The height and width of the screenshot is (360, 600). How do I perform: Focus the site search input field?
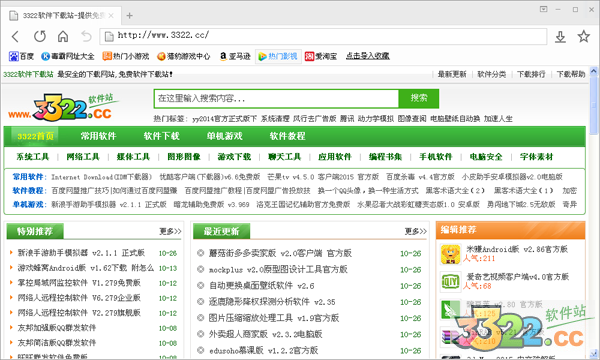[x=276, y=98]
